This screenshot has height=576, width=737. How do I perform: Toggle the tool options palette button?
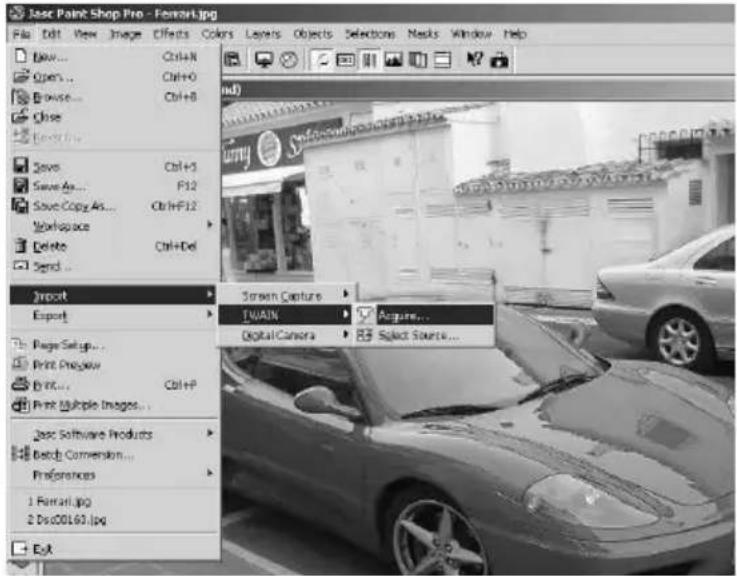click(345, 60)
